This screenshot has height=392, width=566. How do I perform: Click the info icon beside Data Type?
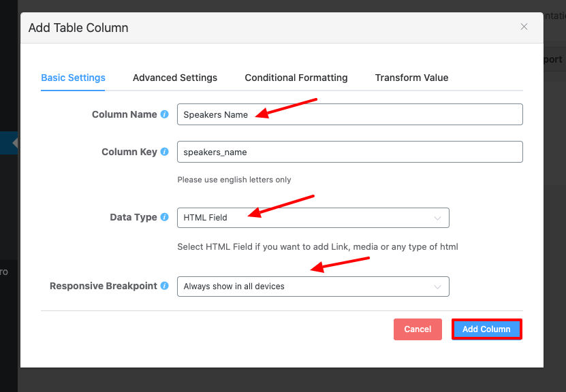[x=164, y=217]
